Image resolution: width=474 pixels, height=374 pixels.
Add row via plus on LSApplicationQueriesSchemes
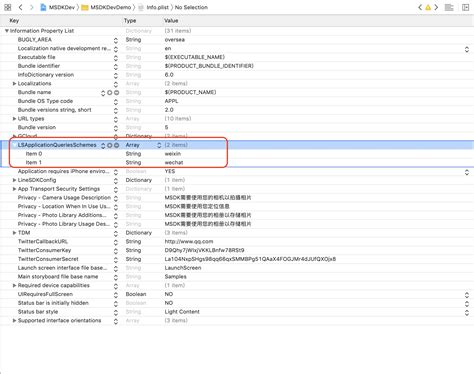click(110, 145)
